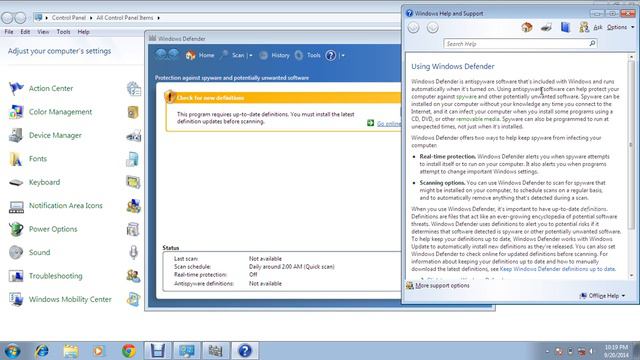Open Windows Mobility Center icon
Screen dimensions: 640x360
[16, 299]
